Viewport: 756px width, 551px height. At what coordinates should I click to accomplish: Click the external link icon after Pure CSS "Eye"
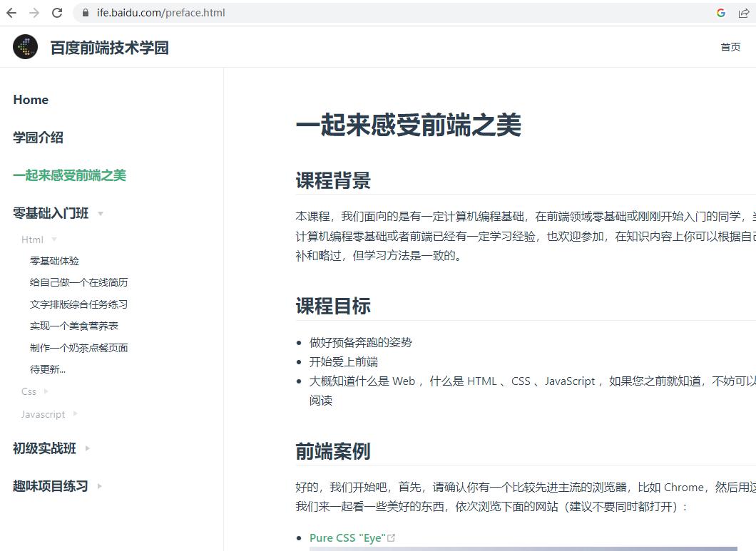point(392,537)
